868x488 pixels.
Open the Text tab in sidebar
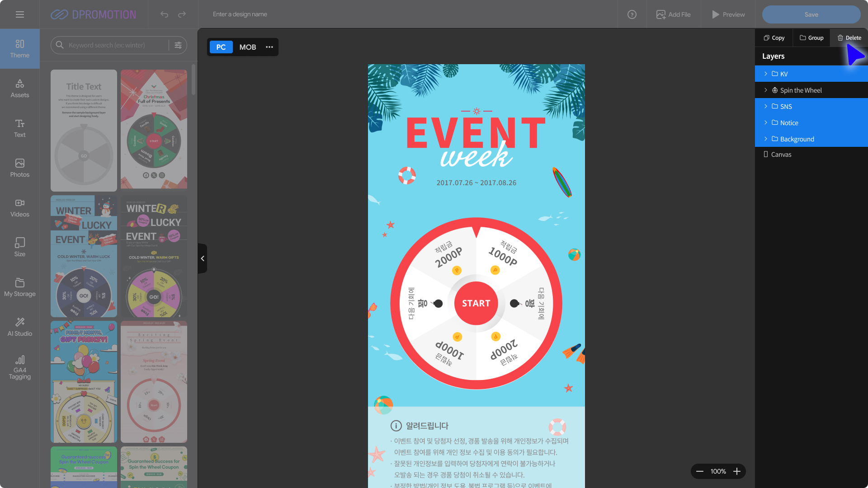20,128
